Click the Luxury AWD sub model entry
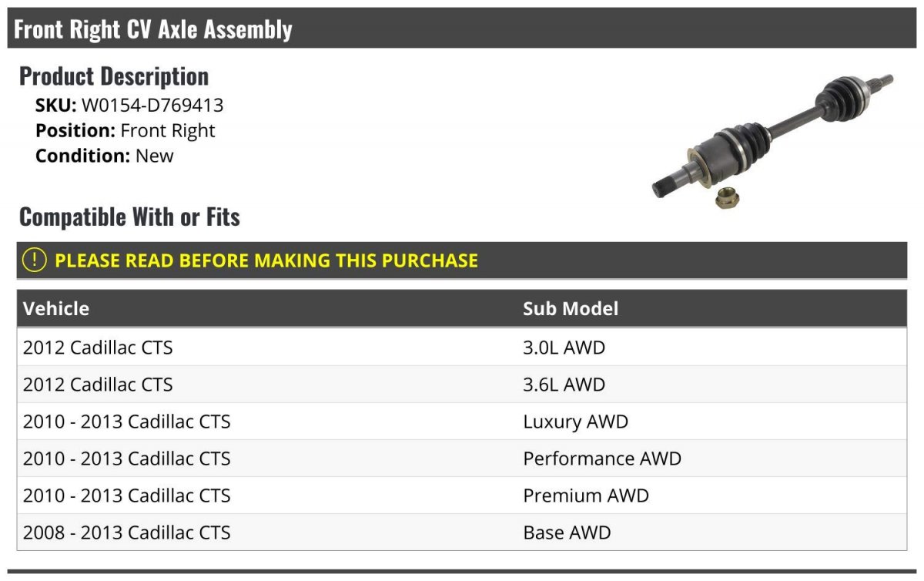 pos(575,421)
